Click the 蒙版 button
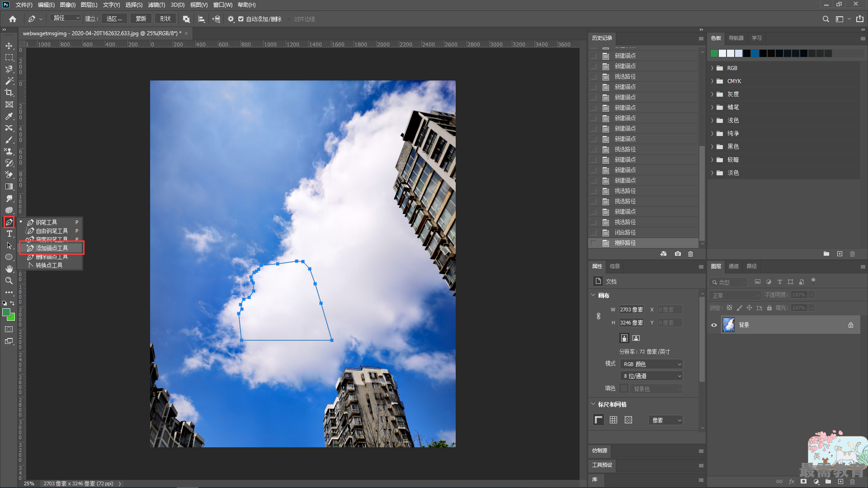 141,19
